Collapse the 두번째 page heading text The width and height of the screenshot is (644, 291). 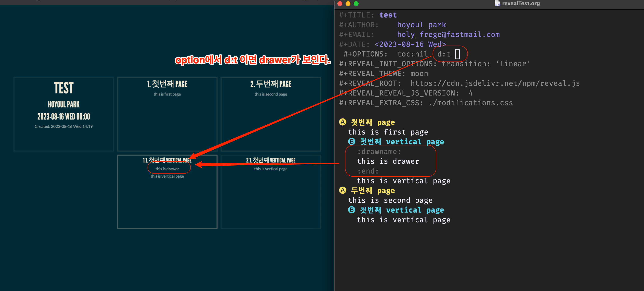point(373,191)
